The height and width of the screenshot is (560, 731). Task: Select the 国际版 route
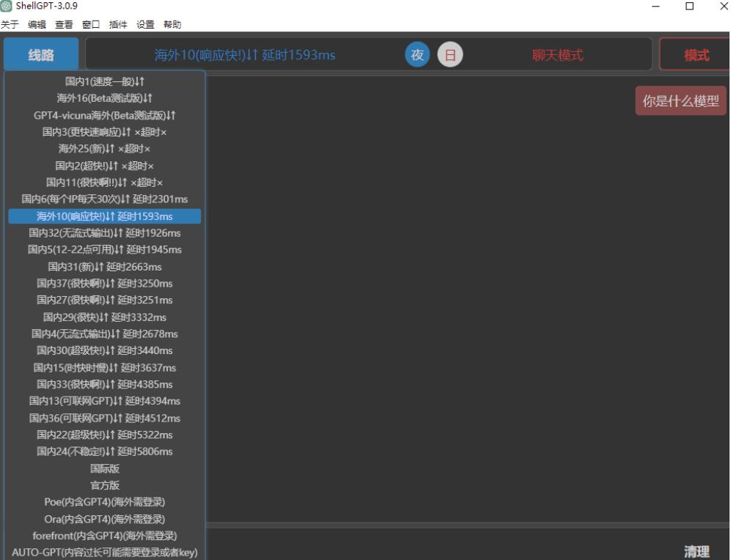(104, 468)
